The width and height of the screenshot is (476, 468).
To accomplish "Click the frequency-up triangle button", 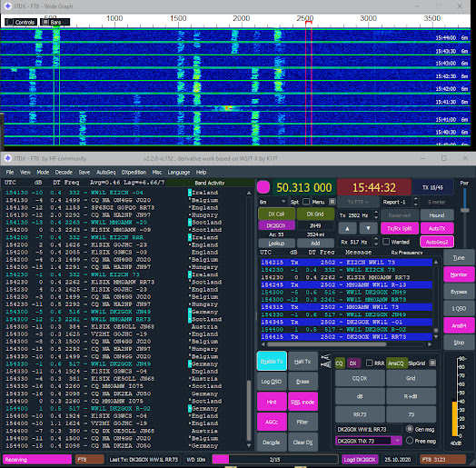I will pyautogui.click(x=347, y=228).
